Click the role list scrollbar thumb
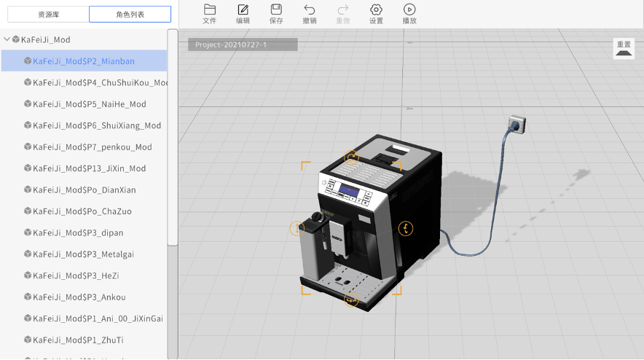Screen dimensions: 644x360 (173, 137)
